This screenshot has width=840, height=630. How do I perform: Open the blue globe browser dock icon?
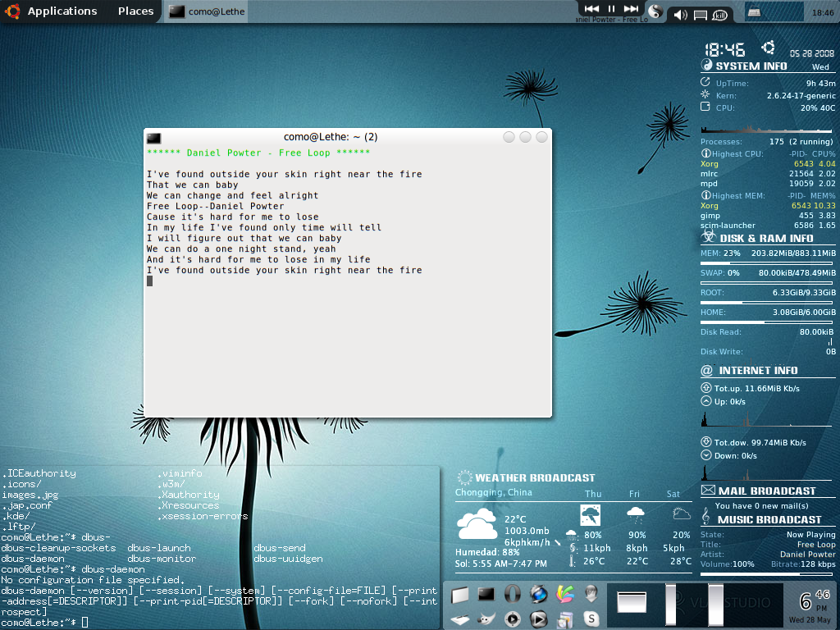[538, 594]
